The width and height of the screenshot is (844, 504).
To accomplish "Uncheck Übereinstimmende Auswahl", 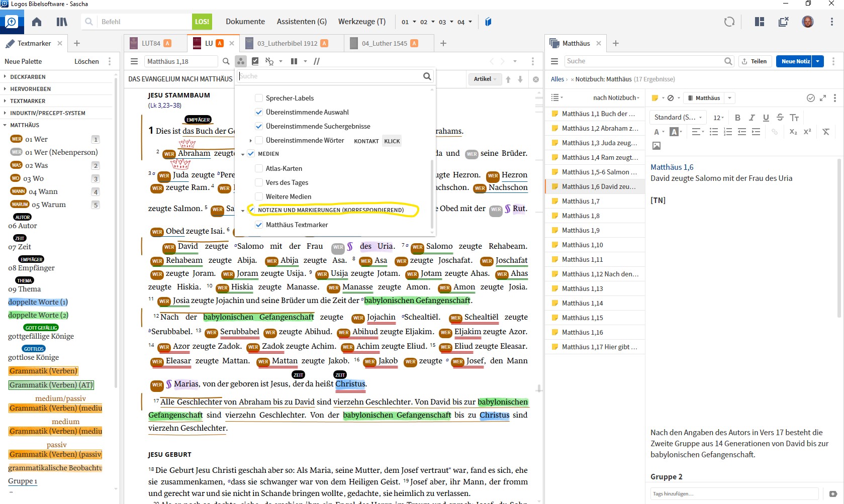I will pos(259,112).
